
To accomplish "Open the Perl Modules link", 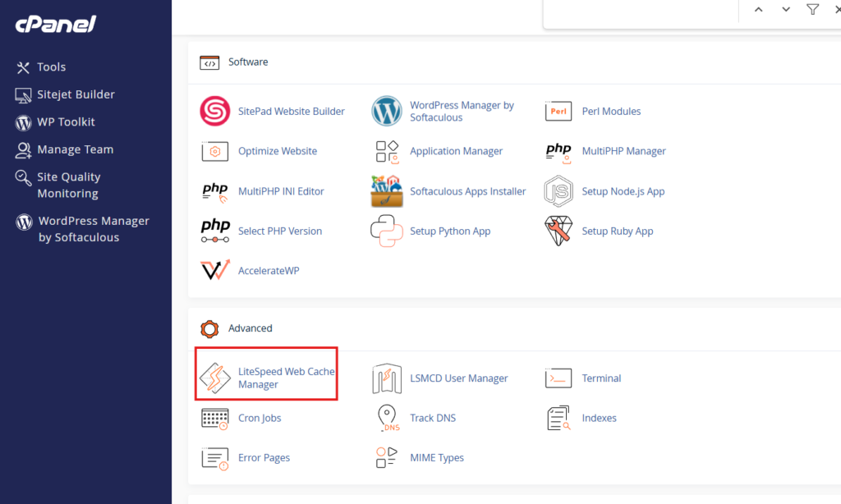I will [611, 111].
